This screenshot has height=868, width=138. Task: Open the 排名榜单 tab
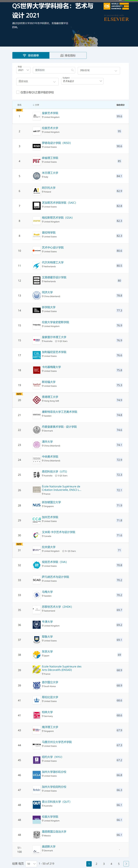click(31, 55)
